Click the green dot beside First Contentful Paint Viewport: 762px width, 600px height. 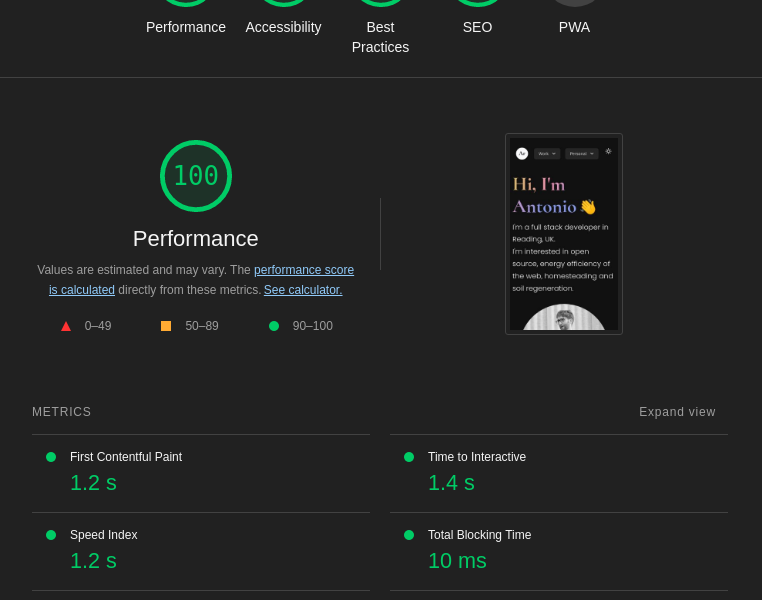(x=51, y=457)
